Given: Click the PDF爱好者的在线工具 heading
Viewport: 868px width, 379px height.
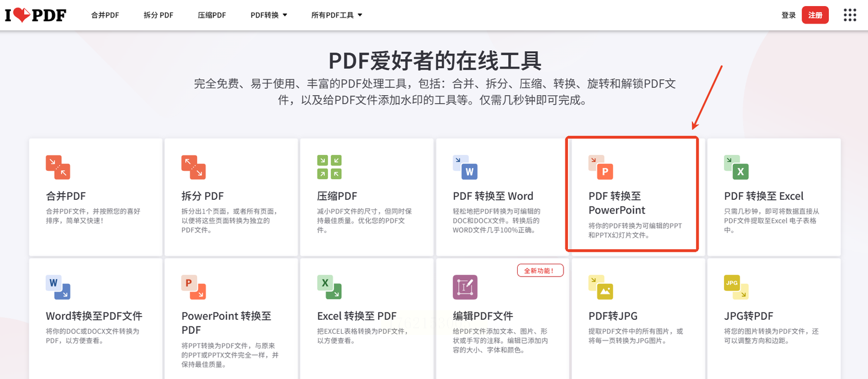Looking at the screenshot, I should click(435, 61).
